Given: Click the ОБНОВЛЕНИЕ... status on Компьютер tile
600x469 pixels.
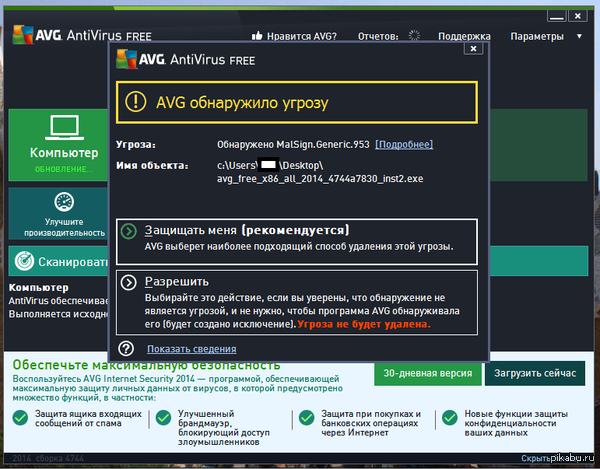Looking at the screenshot, I should pos(64,169).
